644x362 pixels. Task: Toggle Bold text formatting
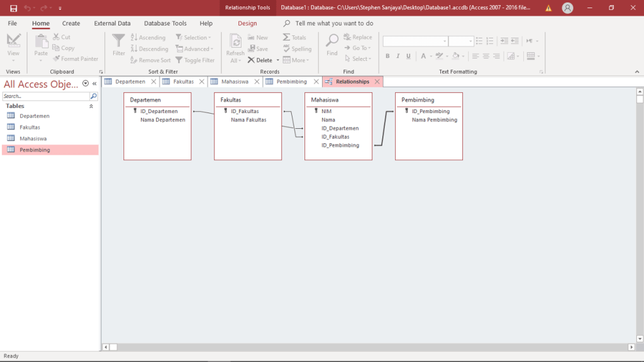tap(387, 57)
